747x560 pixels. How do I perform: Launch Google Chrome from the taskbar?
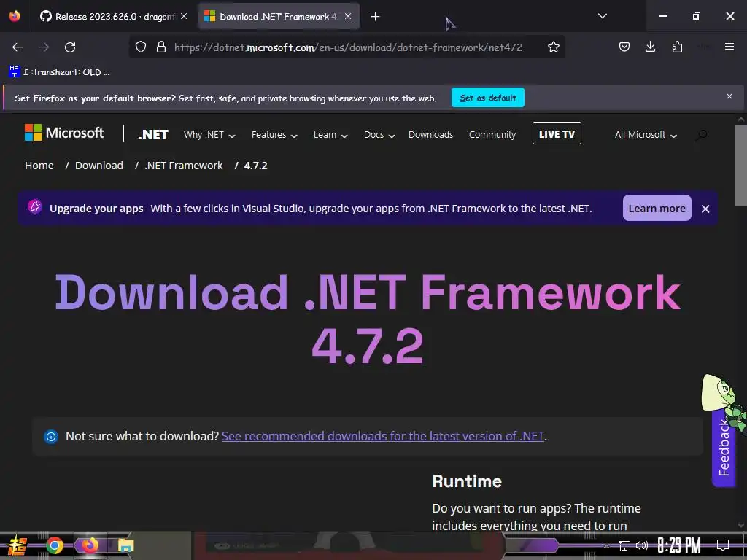(54, 545)
